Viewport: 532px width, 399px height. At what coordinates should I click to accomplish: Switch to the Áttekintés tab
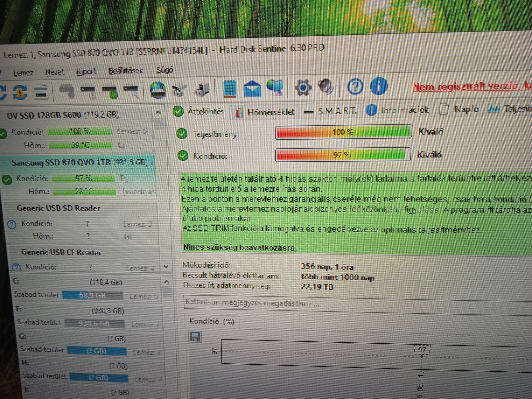(199, 111)
